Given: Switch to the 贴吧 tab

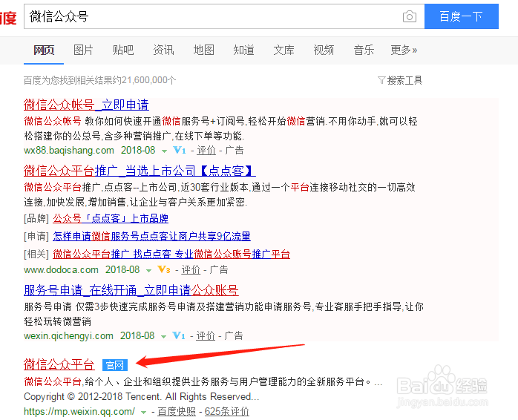Looking at the screenshot, I should (123, 50).
